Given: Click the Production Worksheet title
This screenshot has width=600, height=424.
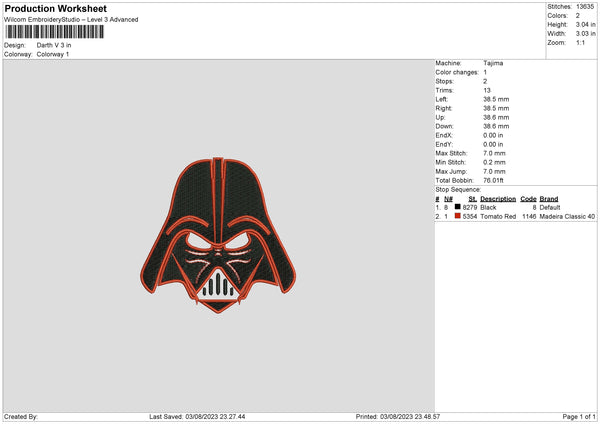Looking at the screenshot, I should pyautogui.click(x=55, y=8).
